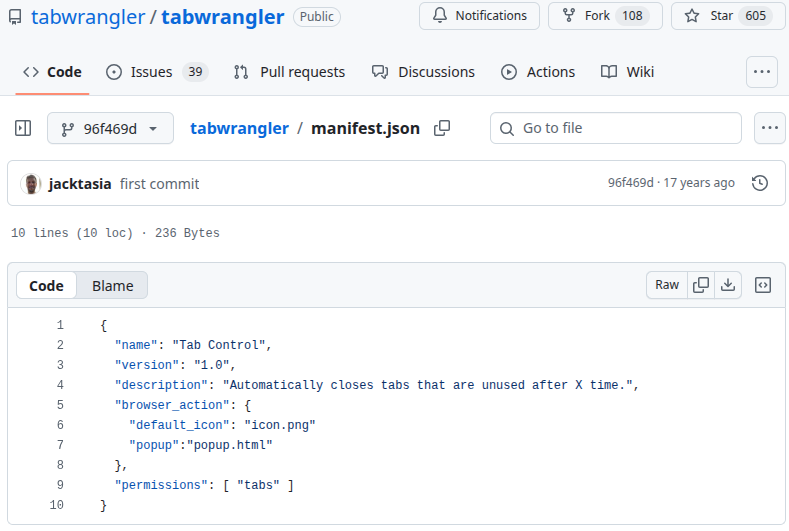Click the "popup.html" value

coord(229,445)
